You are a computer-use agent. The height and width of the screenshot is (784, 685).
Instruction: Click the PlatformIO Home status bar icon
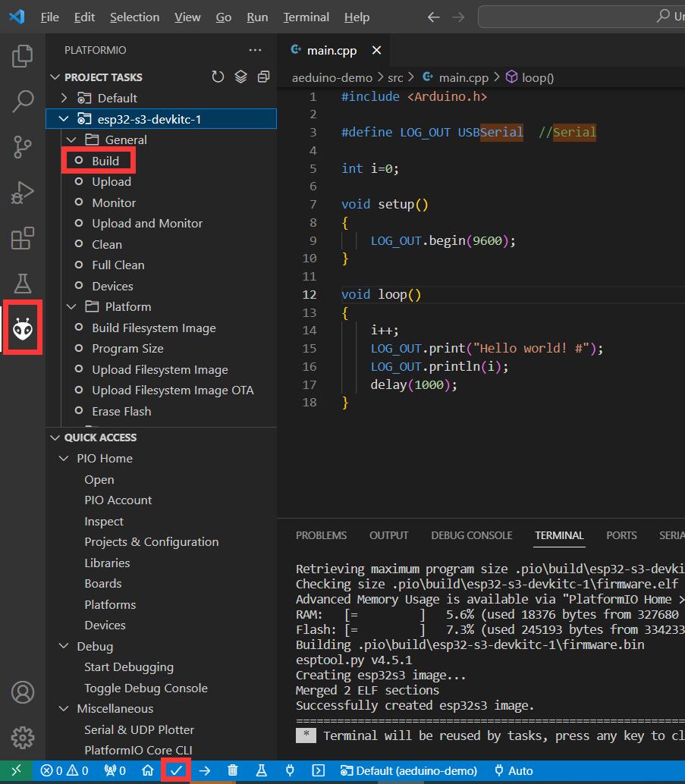pos(148,770)
